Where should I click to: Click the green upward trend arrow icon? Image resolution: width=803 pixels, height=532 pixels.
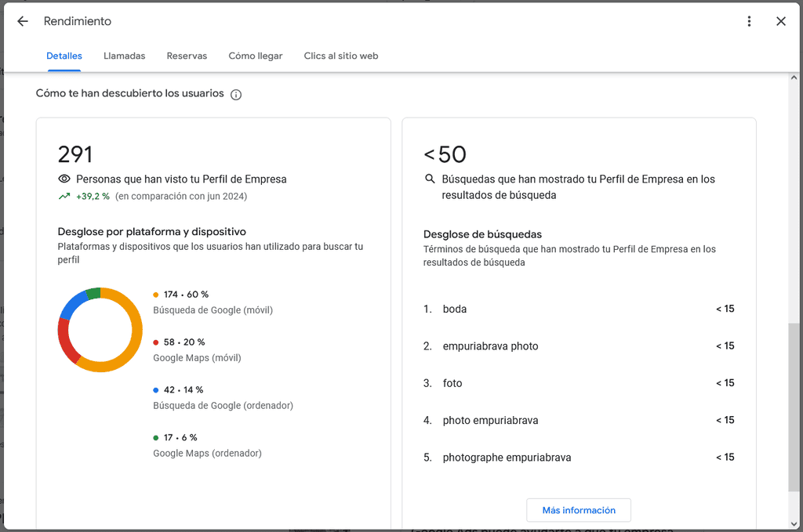click(64, 197)
